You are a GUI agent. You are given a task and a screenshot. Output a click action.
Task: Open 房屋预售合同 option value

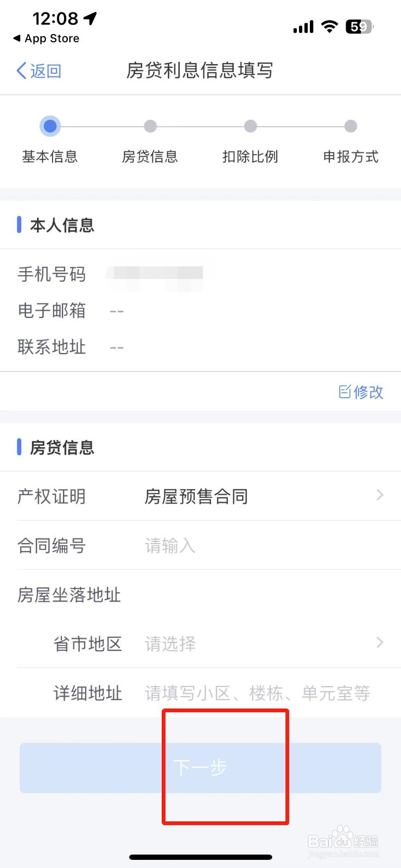click(196, 496)
